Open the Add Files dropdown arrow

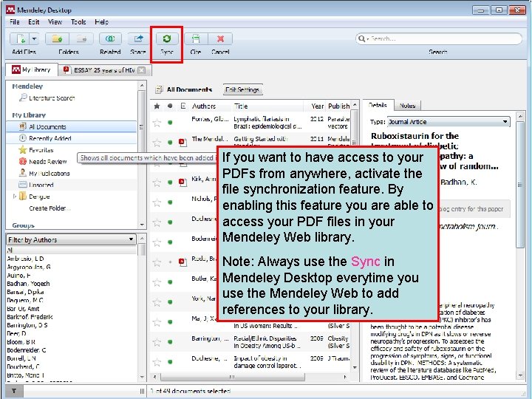tap(34, 39)
